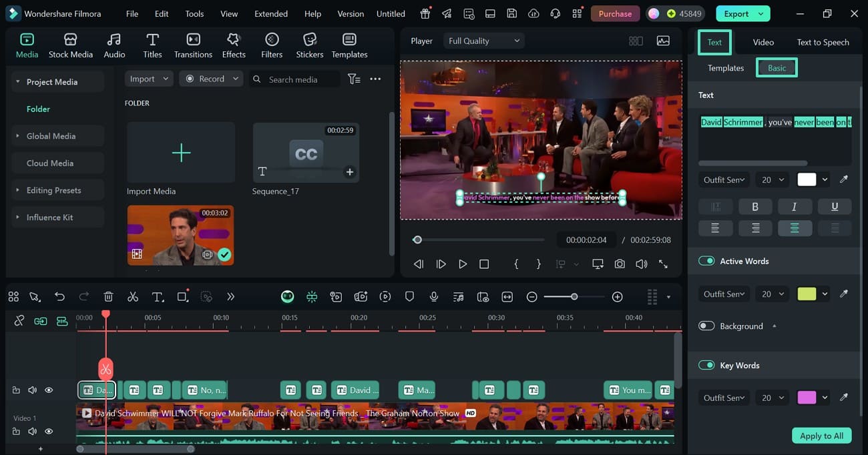Open the voiceover microphone tool
The height and width of the screenshot is (455, 868).
pyautogui.click(x=434, y=297)
